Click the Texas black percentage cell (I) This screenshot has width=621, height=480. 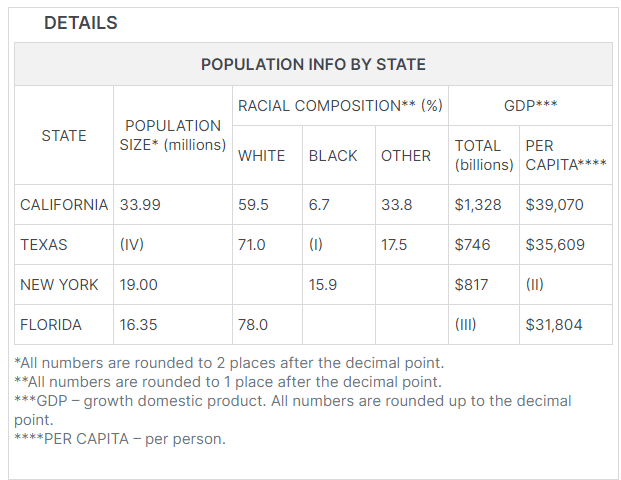coord(317,245)
